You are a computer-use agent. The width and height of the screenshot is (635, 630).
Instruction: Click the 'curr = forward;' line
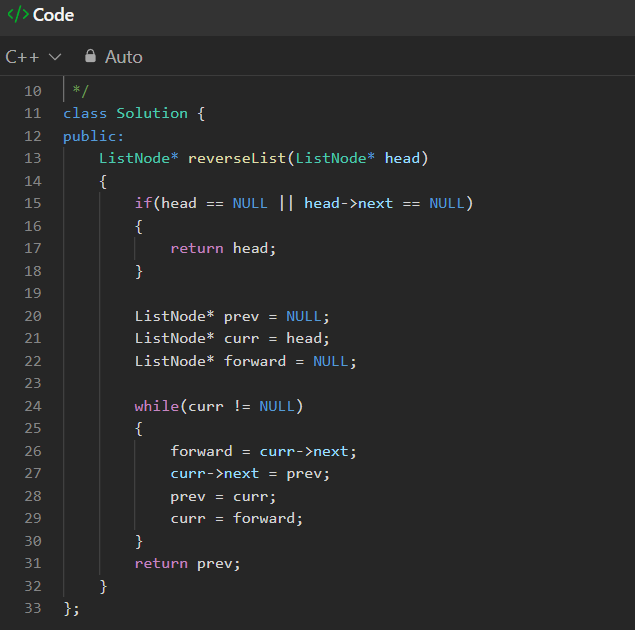(237, 519)
